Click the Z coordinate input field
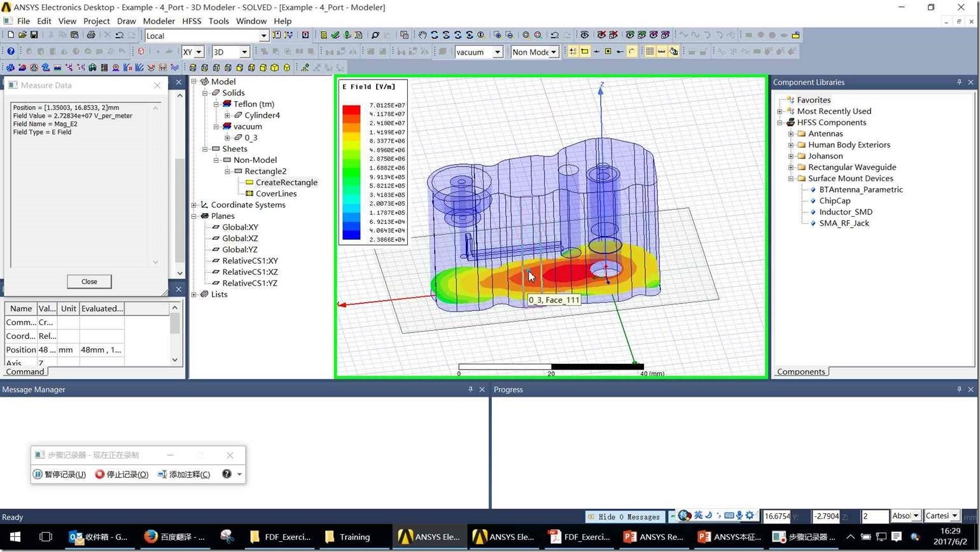 pyautogui.click(x=875, y=516)
